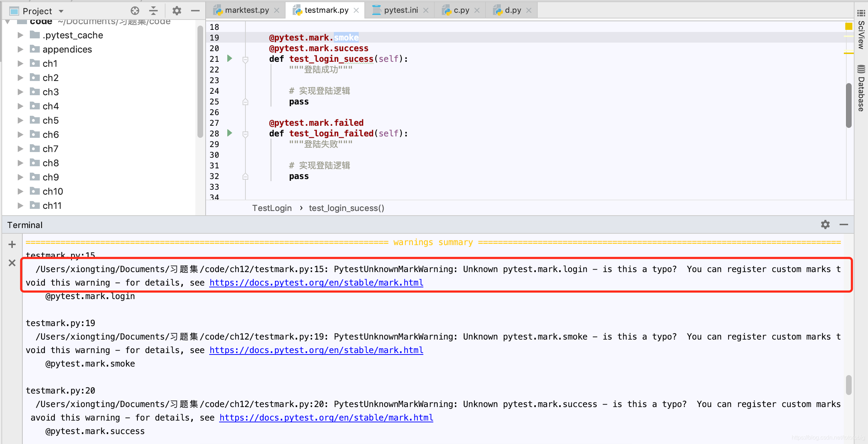The width and height of the screenshot is (868, 444).
Task: Expand the ch1 folder in project tree
Action: tap(20, 63)
